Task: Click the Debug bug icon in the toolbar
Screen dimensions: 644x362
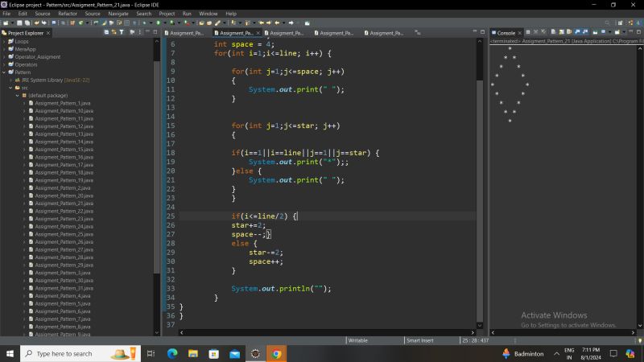Action: 144,23
